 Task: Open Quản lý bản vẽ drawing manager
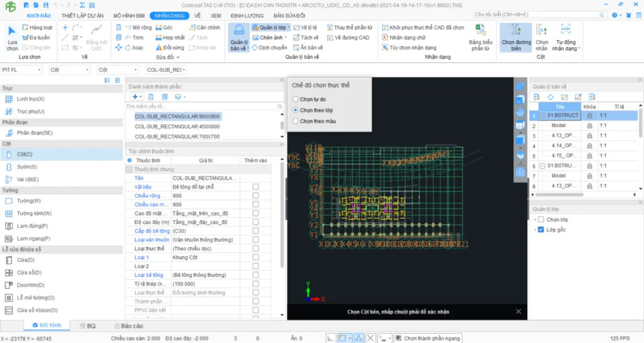(239, 38)
